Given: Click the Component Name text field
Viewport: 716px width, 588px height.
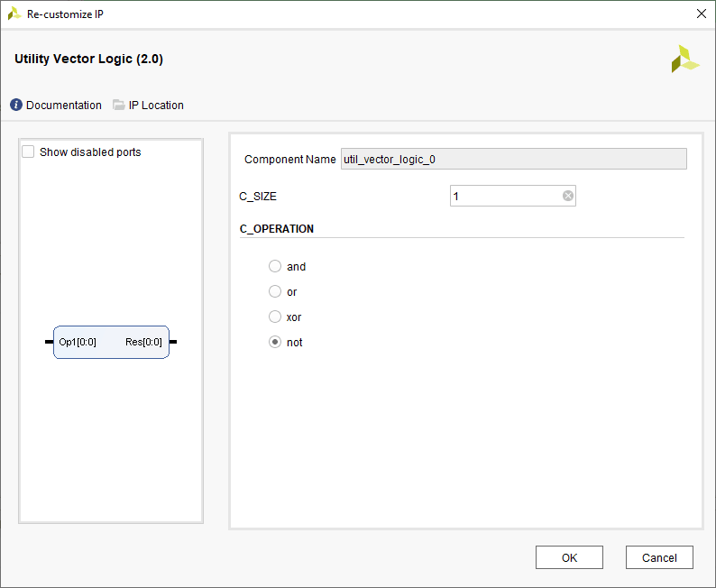Looking at the screenshot, I should pyautogui.click(x=513, y=159).
